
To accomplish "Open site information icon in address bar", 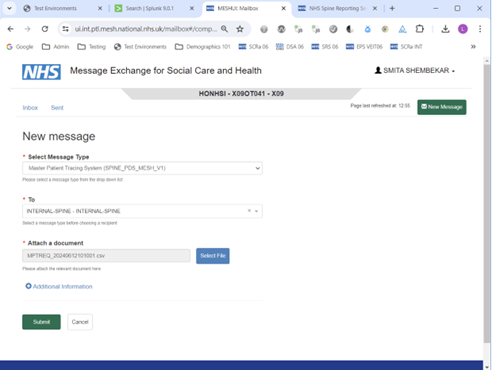I will click(x=66, y=29).
